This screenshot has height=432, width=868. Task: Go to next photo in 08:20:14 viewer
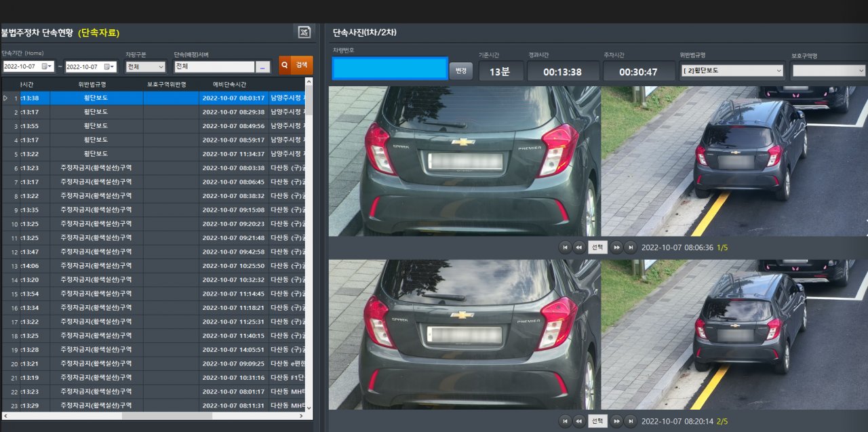click(x=616, y=421)
